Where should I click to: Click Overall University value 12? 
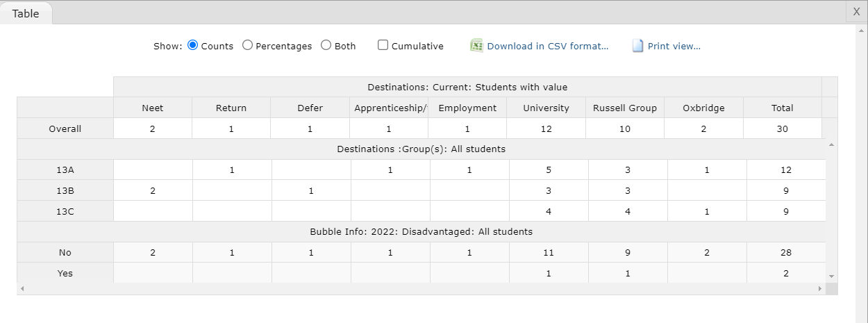point(546,129)
